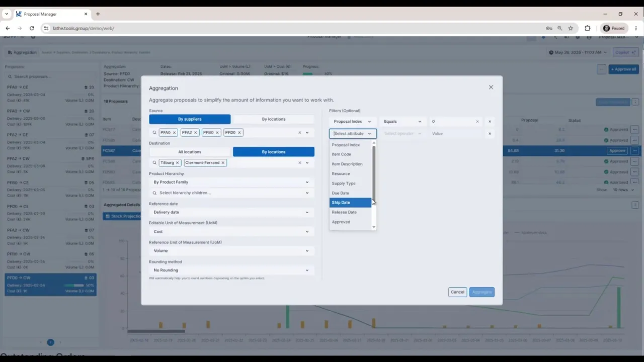644x362 pixels.
Task: Set Destination to All locations
Action: point(190,152)
